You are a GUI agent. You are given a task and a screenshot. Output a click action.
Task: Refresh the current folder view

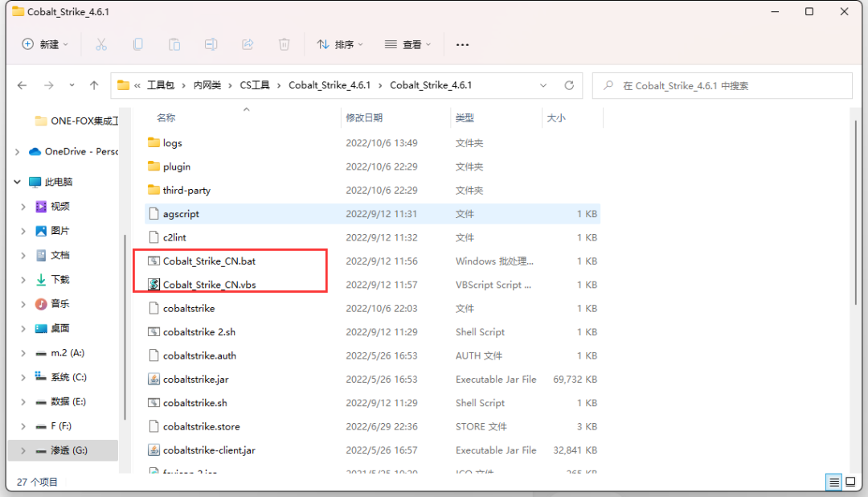(569, 85)
